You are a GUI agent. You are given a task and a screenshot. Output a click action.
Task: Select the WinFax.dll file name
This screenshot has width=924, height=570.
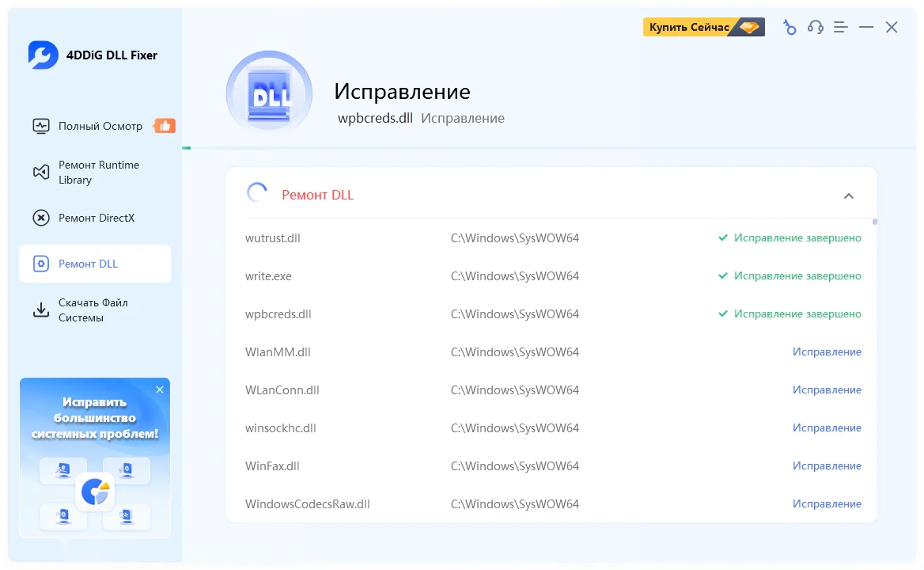point(272,466)
